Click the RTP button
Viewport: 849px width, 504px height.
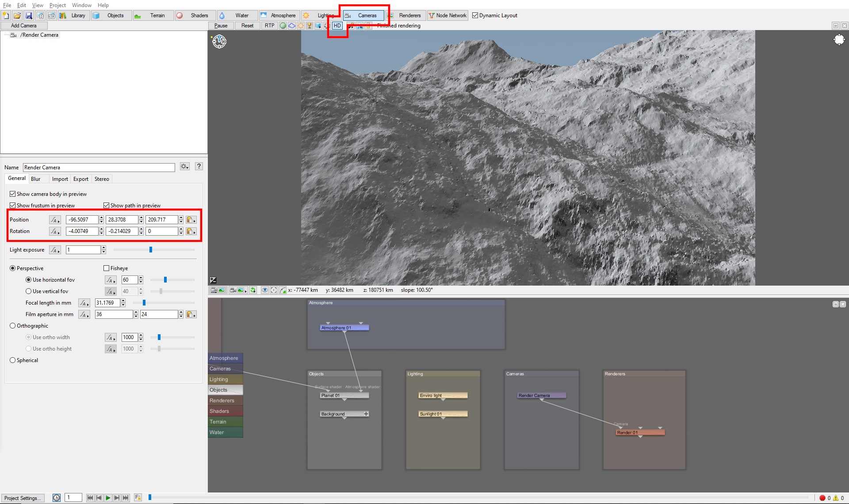pos(270,26)
